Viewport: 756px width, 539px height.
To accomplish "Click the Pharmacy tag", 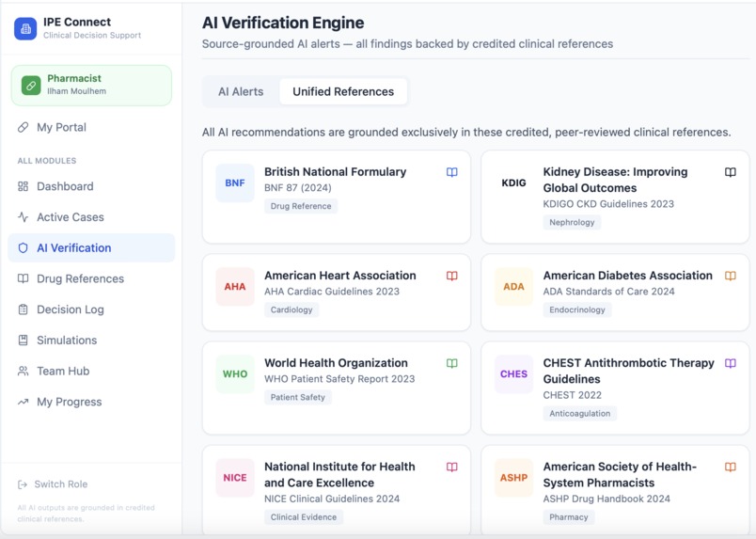I will click(x=569, y=517).
